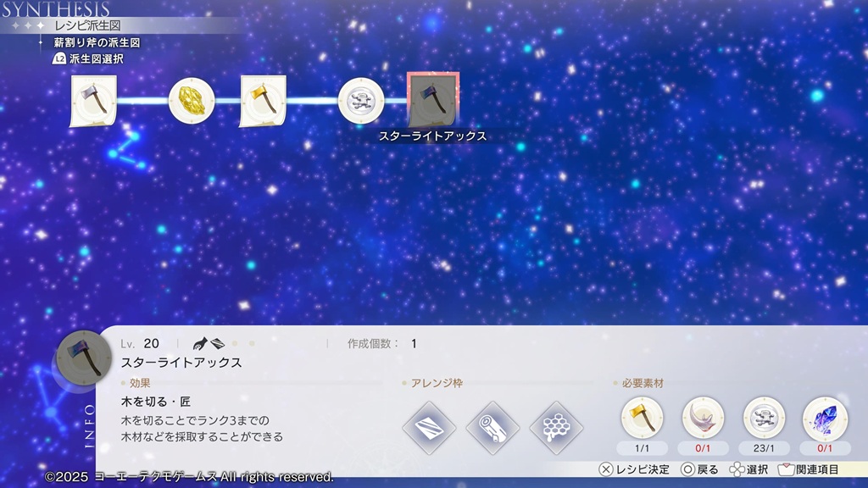This screenshot has width=868, height=488.
Task: Select the first woodcutting axe recipe node
Action: coord(93,101)
